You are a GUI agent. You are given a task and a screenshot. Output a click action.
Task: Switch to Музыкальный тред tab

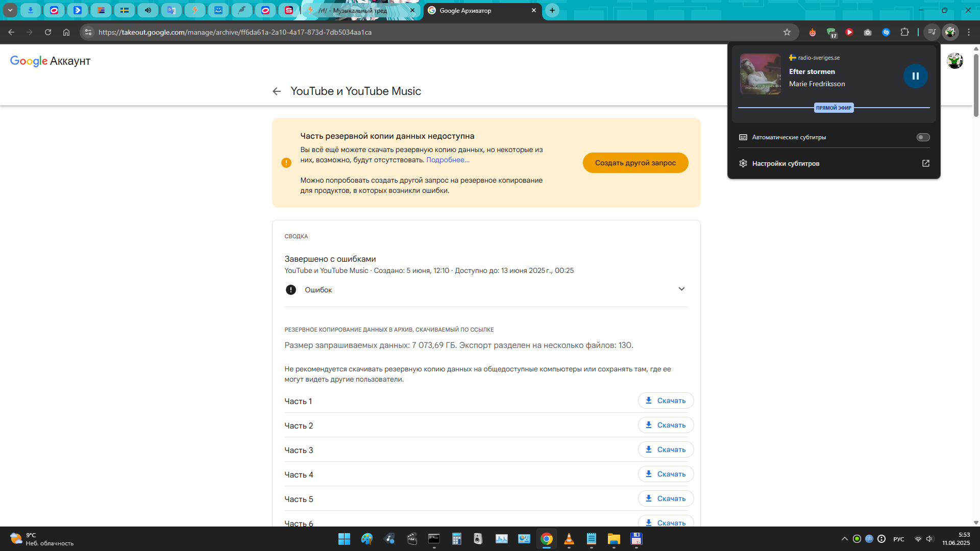tap(357, 10)
